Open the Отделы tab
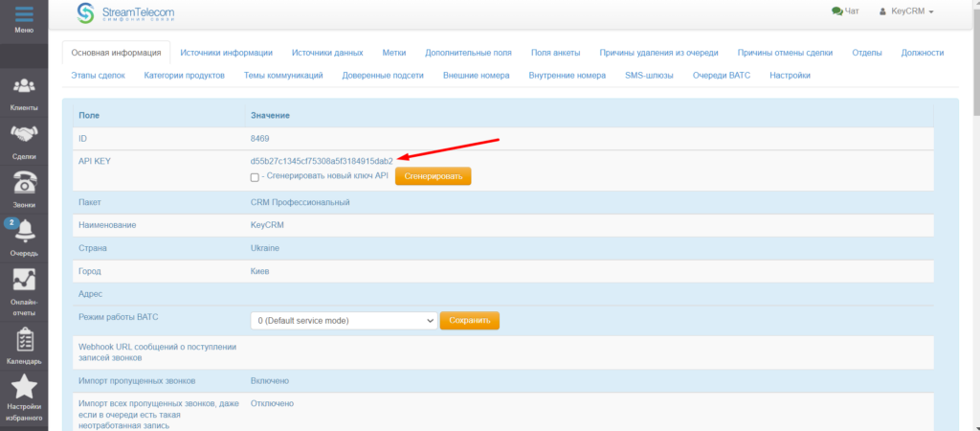The height and width of the screenshot is (431, 980). (x=867, y=53)
